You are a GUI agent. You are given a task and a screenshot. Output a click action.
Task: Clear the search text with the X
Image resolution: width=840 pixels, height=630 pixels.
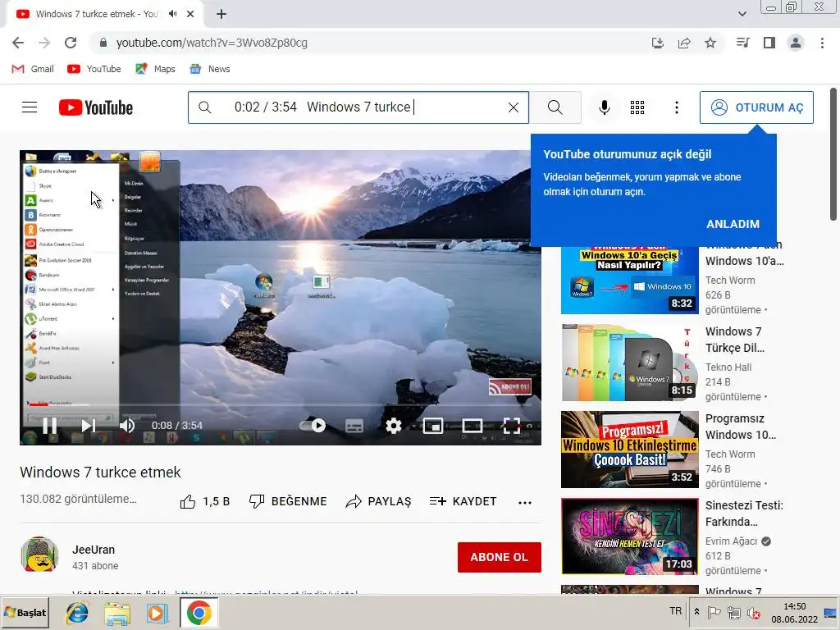pos(514,107)
